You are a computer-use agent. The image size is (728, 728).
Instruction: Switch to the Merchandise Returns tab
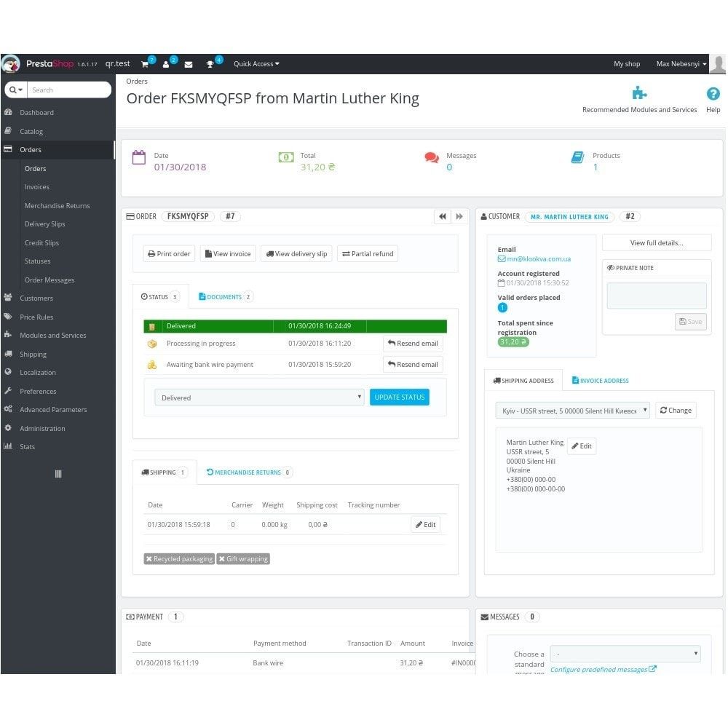tap(248, 472)
